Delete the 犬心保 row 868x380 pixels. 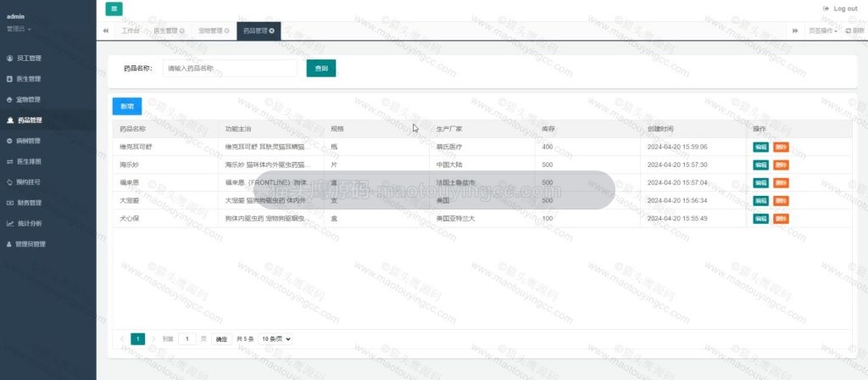click(781, 219)
